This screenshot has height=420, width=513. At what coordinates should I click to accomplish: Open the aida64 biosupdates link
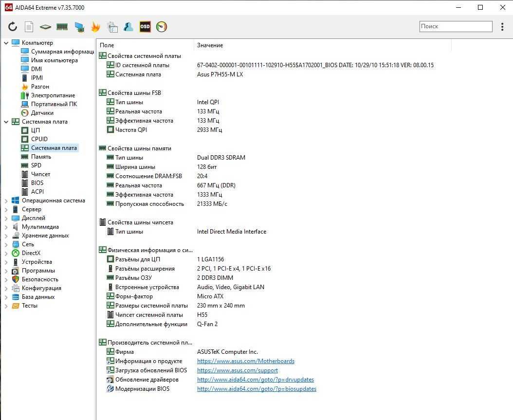pyautogui.click(x=256, y=389)
